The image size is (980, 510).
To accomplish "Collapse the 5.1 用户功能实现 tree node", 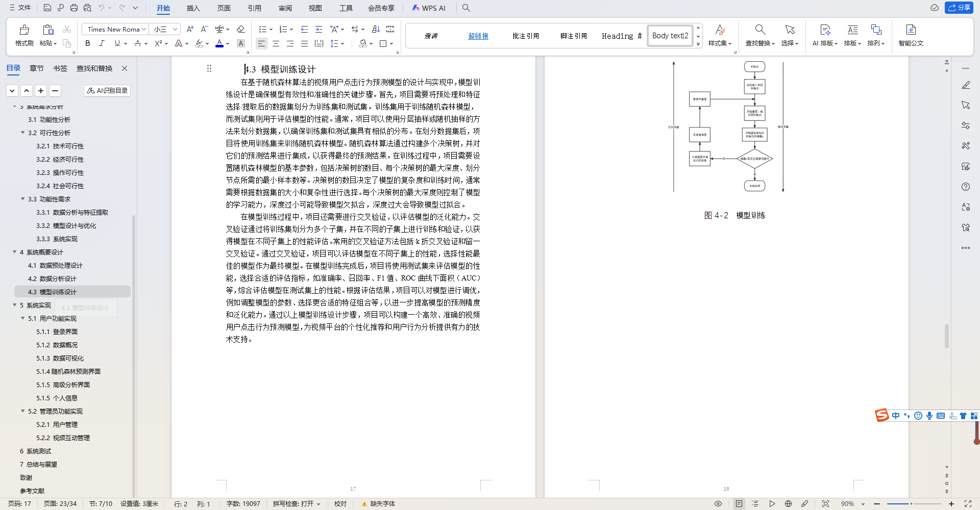I will pos(22,318).
